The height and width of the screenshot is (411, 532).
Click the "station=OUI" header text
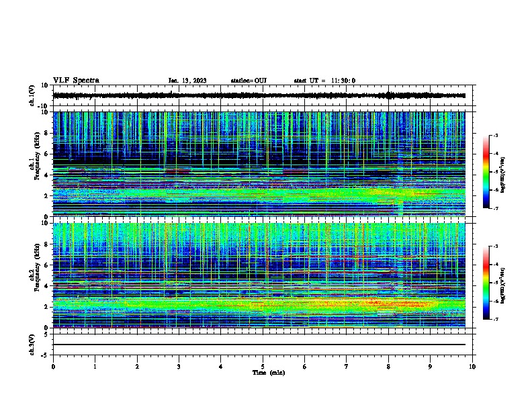pyautogui.click(x=249, y=81)
